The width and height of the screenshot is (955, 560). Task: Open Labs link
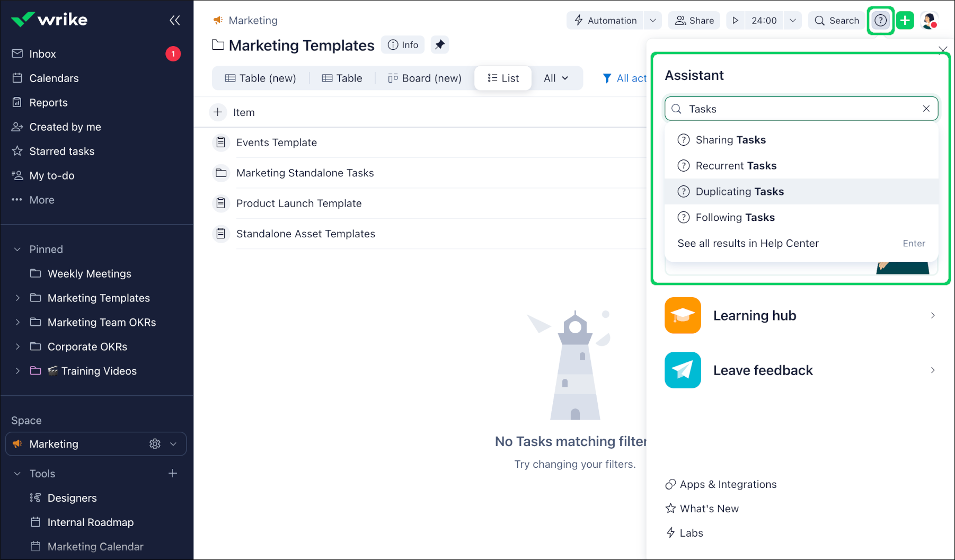pyautogui.click(x=684, y=533)
